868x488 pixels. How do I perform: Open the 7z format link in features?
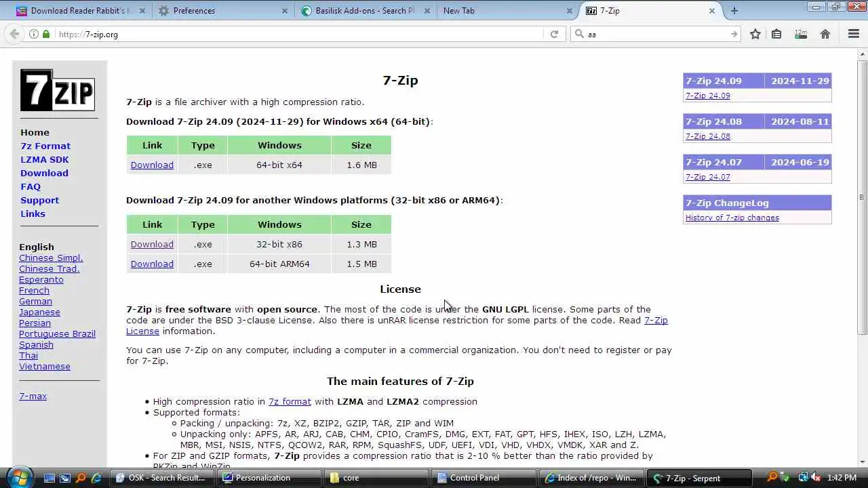click(290, 401)
